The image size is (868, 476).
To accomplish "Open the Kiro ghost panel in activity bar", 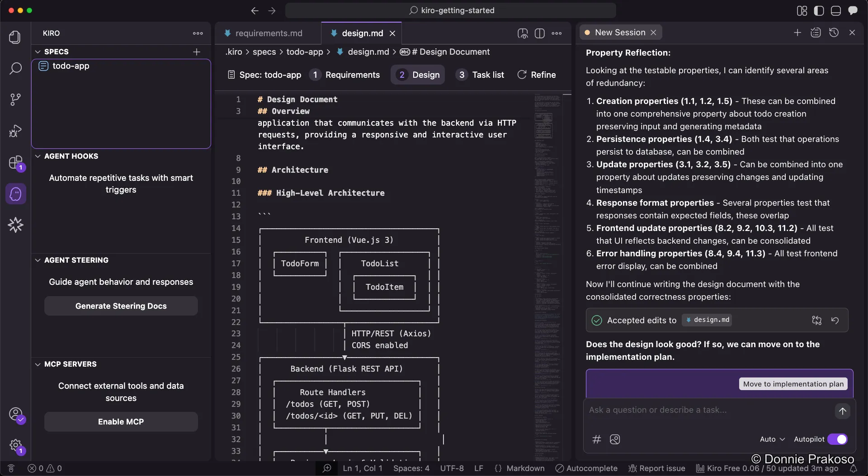I will [x=15, y=194].
